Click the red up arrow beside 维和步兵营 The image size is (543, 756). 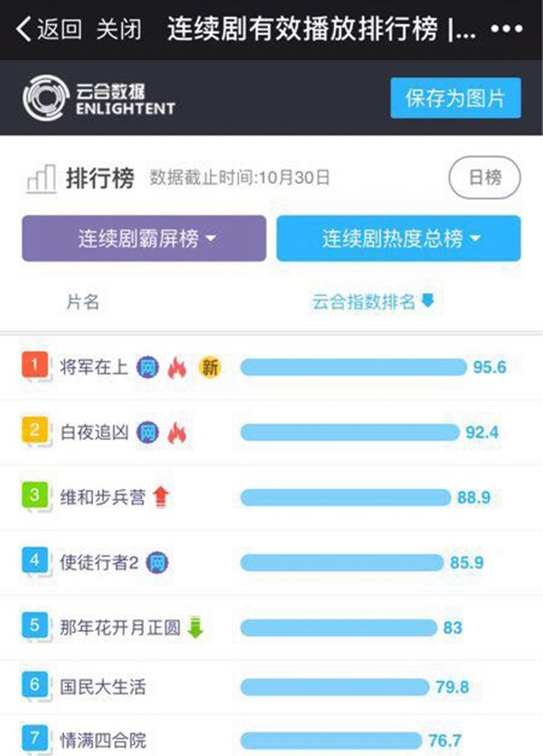[160, 496]
